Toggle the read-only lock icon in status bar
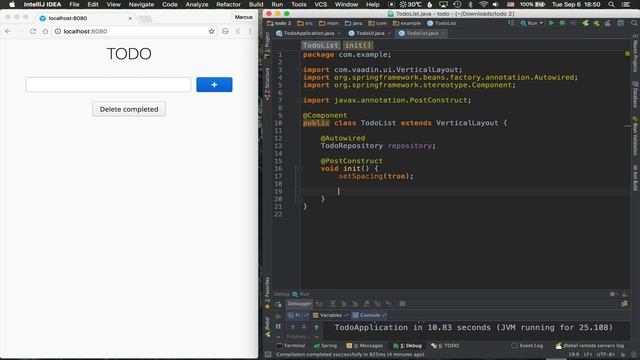 (x=623, y=354)
